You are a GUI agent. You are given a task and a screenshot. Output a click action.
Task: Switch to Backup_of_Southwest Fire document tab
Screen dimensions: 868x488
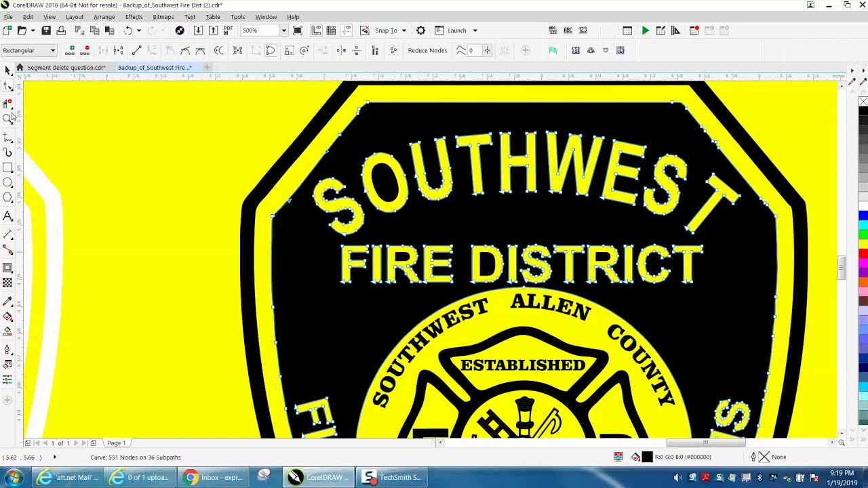pyautogui.click(x=155, y=68)
